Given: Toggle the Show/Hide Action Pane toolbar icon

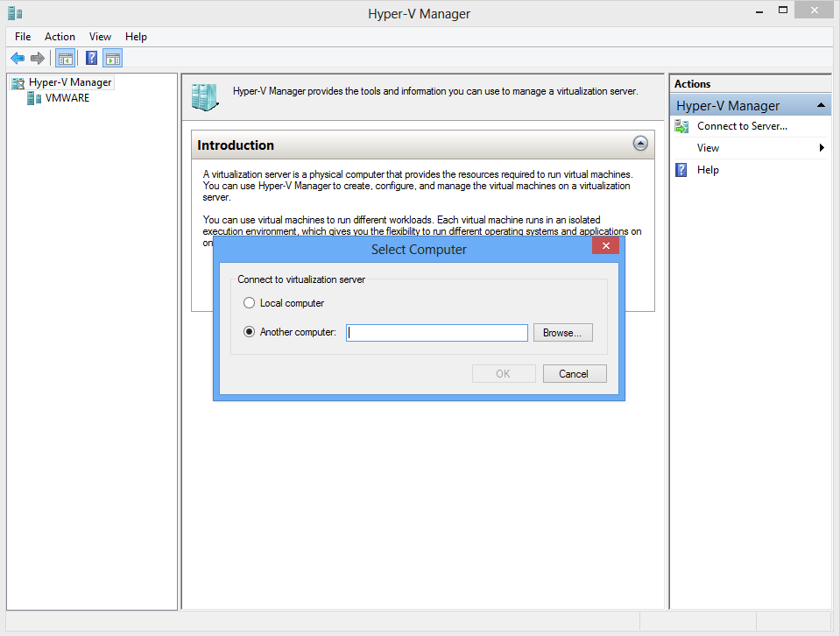Looking at the screenshot, I should click(113, 59).
